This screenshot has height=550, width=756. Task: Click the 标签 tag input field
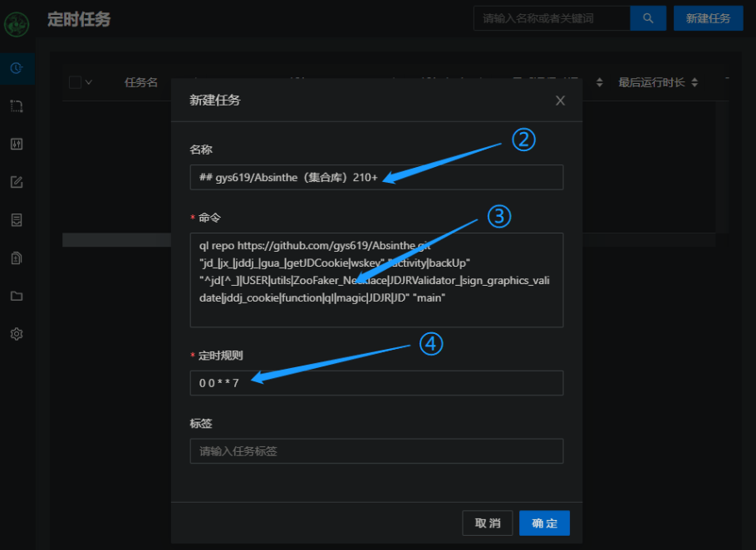(x=376, y=451)
